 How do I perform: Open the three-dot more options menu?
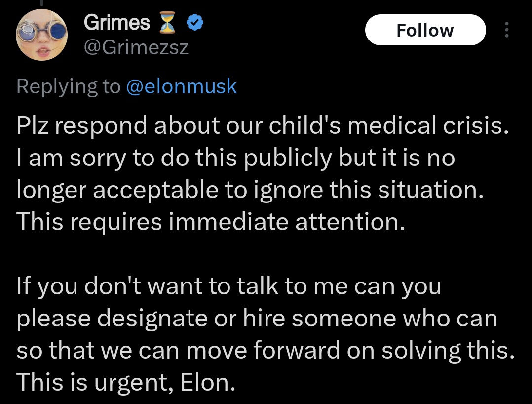[506, 31]
